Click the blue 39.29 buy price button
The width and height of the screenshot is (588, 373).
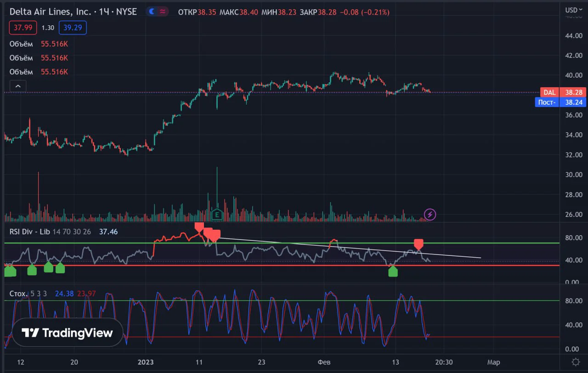[x=73, y=28]
